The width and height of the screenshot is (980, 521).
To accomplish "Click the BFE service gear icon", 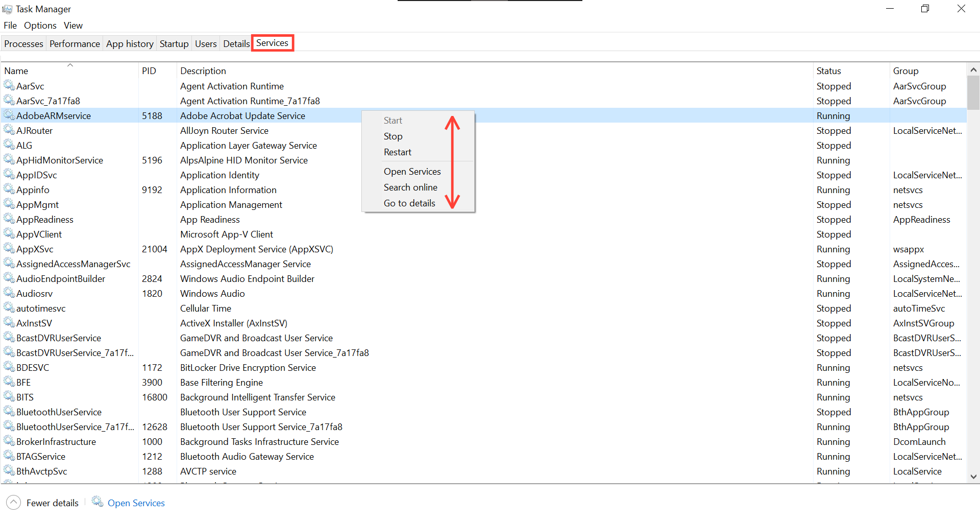I will pyautogui.click(x=9, y=382).
